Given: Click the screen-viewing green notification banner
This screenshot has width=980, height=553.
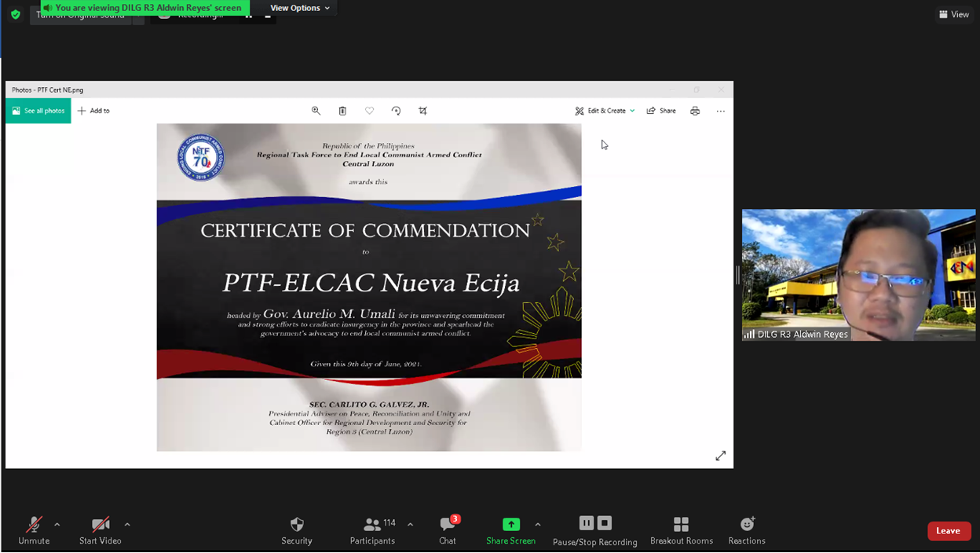Looking at the screenshot, I should [145, 8].
